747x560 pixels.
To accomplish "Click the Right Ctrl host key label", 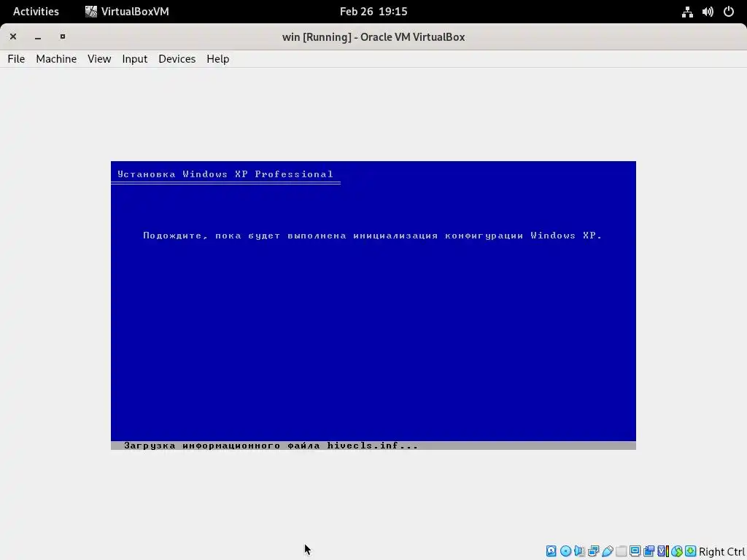I will pos(721,551).
